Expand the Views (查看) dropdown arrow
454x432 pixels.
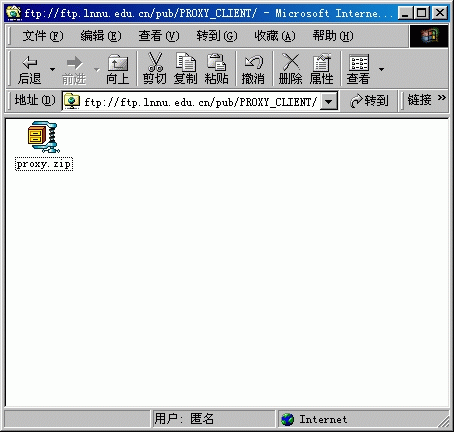coord(381,69)
